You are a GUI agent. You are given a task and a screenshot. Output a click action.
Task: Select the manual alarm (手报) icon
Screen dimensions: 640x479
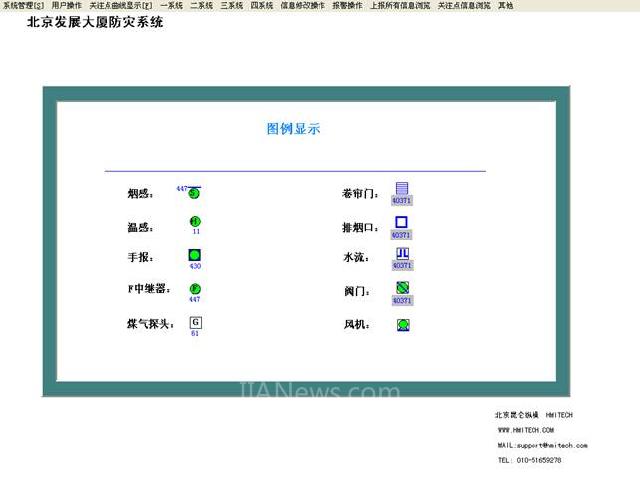(195, 255)
